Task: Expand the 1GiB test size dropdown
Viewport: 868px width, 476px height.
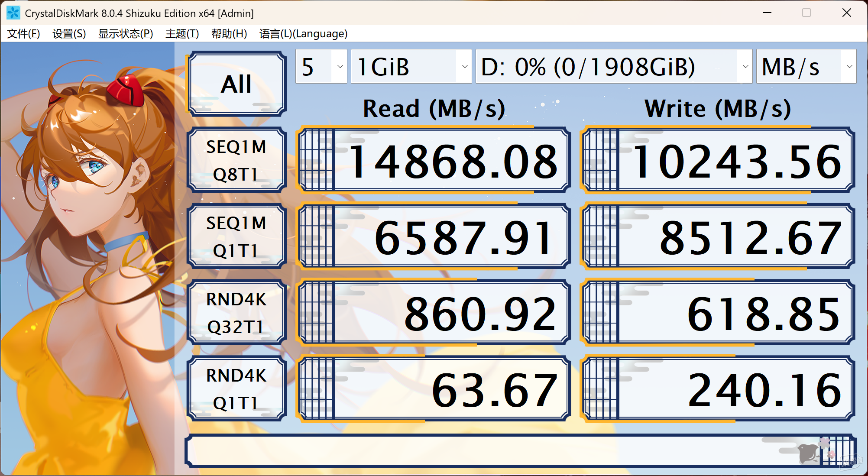Action: pos(411,66)
